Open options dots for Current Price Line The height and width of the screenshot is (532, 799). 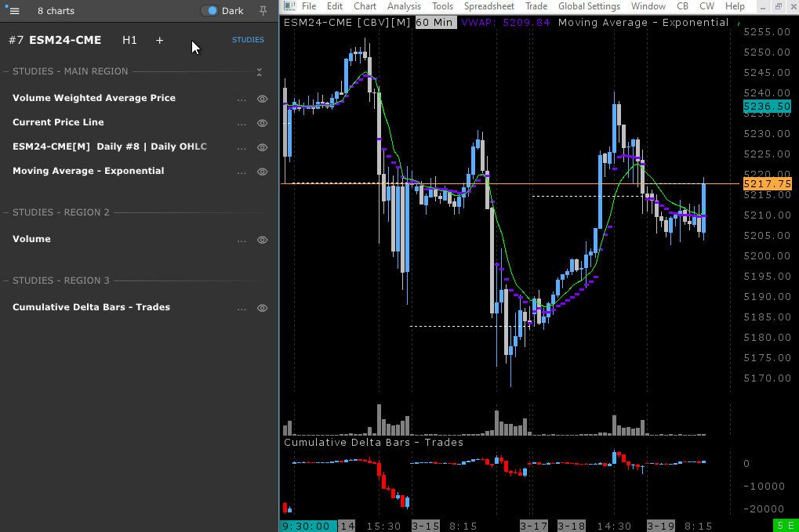pyautogui.click(x=242, y=123)
